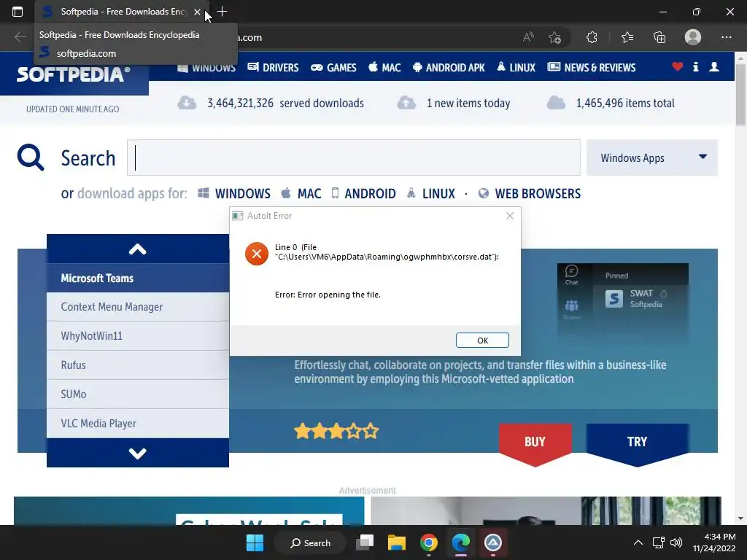747x560 pixels.
Task: Open the DRIVERS category in nav bar
Action: click(273, 68)
